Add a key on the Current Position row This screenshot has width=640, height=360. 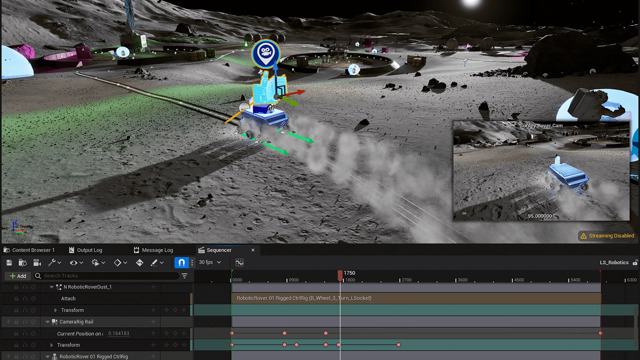point(176,333)
